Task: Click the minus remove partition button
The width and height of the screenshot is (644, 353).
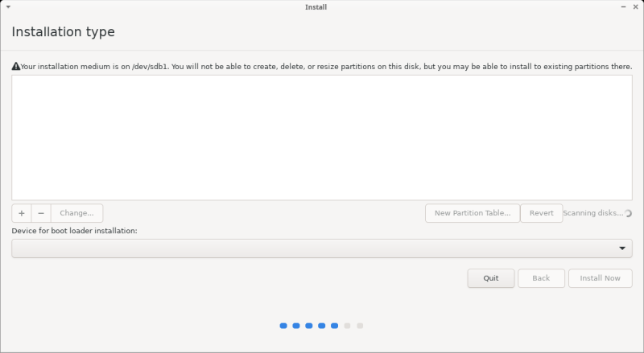Action: pos(41,213)
